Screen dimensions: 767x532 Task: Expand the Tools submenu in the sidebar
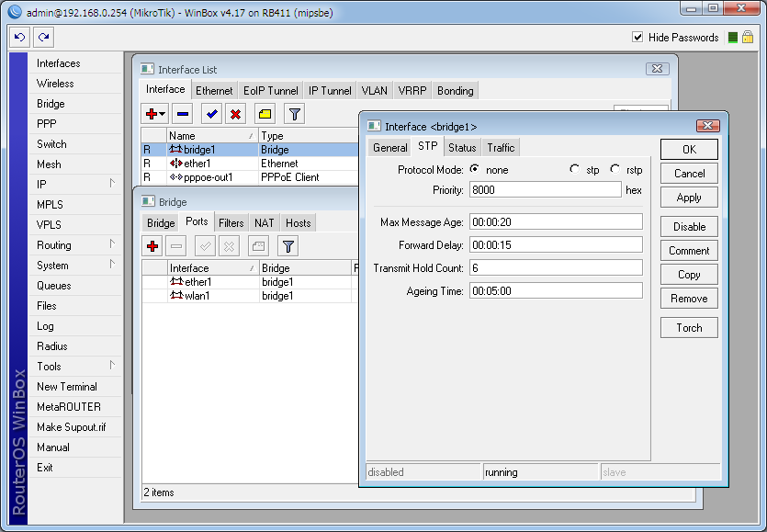click(112, 366)
